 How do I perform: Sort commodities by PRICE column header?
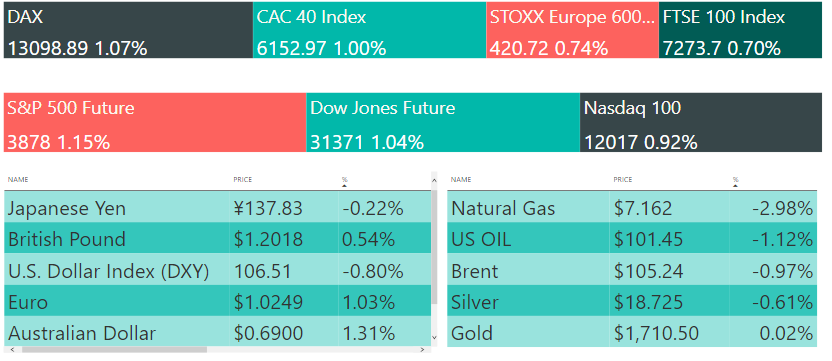pos(623,180)
